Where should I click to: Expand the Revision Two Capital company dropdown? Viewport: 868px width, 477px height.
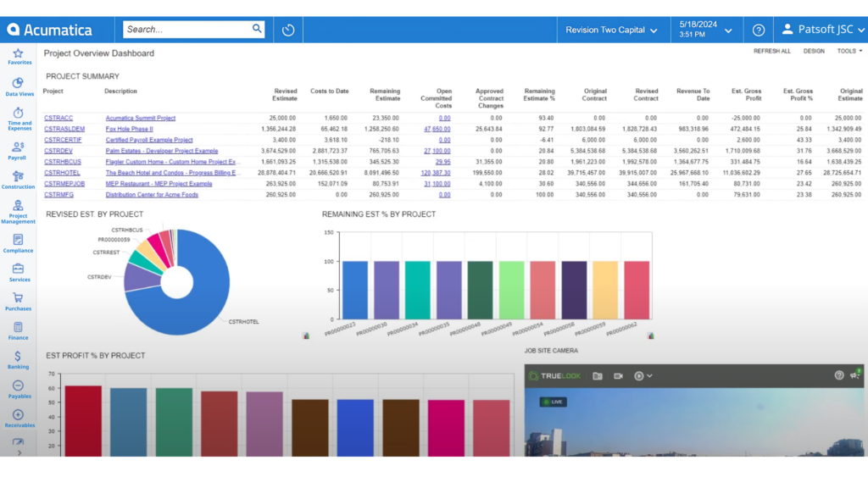[611, 30]
